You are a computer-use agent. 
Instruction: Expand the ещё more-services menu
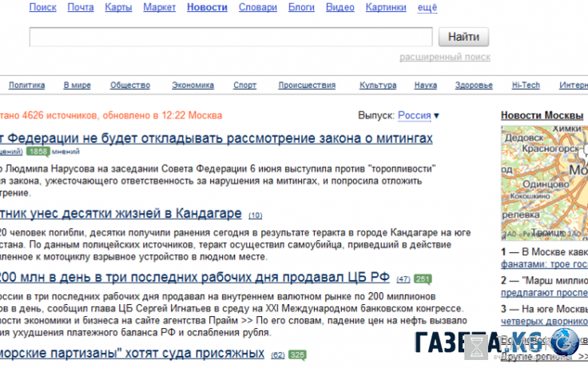pyautogui.click(x=427, y=7)
